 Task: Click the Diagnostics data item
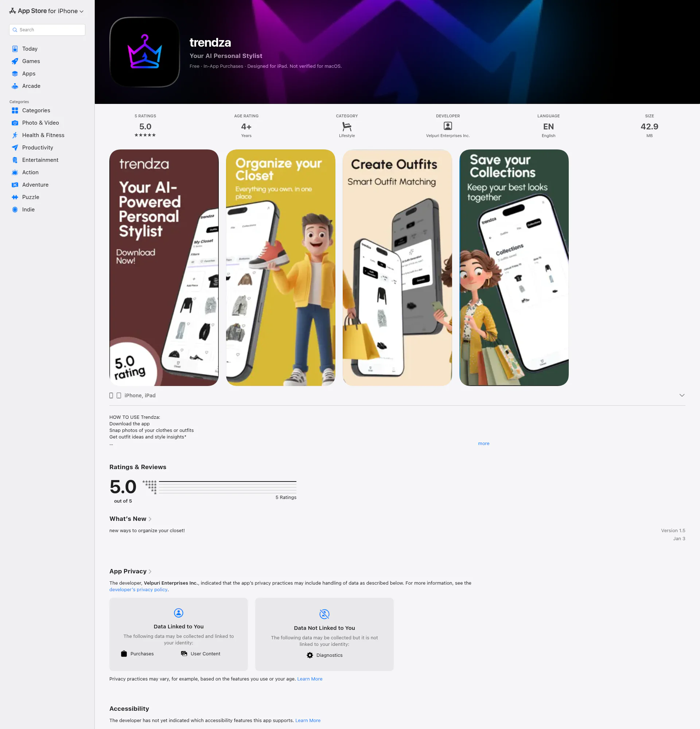[x=324, y=655]
